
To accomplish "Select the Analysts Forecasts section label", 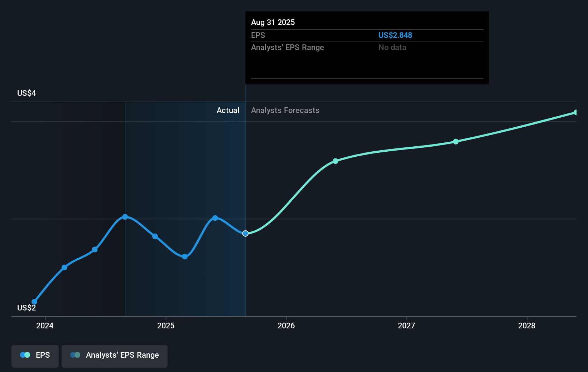I will pos(285,110).
